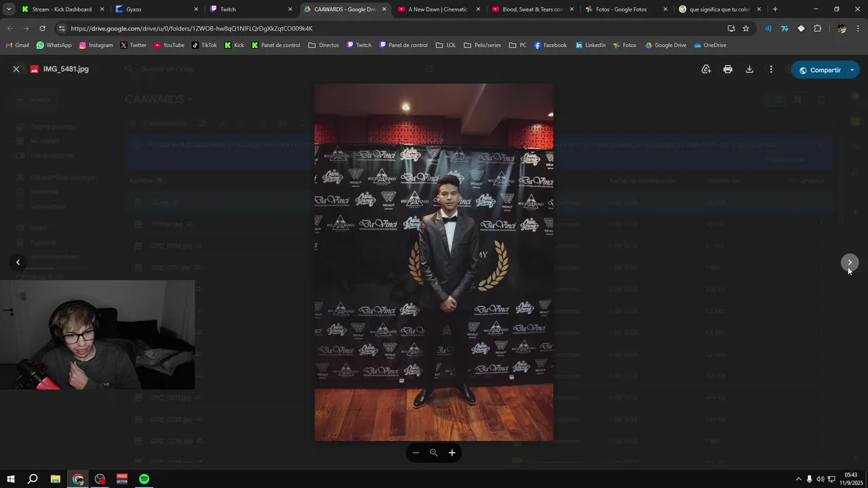Image resolution: width=868 pixels, height=488 pixels.
Task: Open the TikTok bookmark
Action: [x=204, y=45]
